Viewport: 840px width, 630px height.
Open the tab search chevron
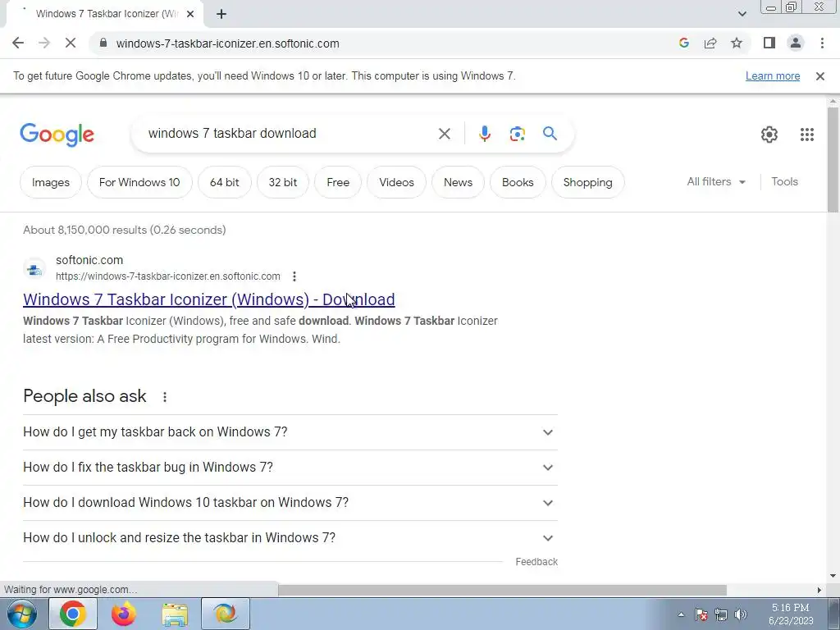click(x=742, y=14)
